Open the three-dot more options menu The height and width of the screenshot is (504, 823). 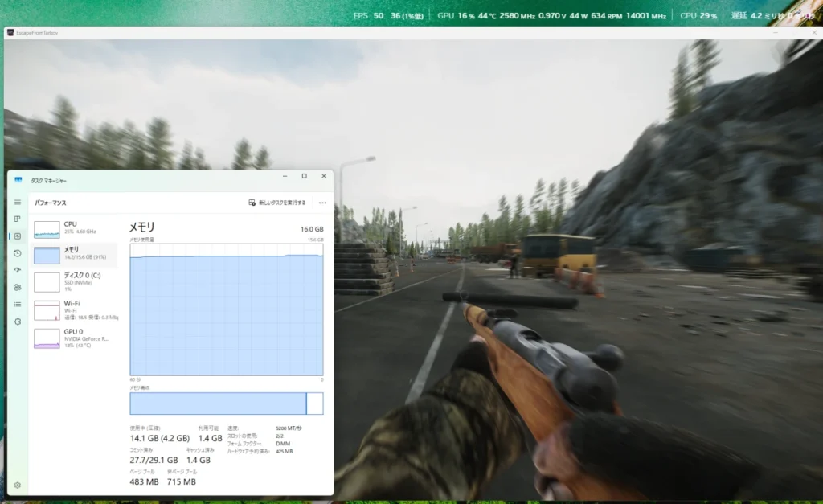322,203
